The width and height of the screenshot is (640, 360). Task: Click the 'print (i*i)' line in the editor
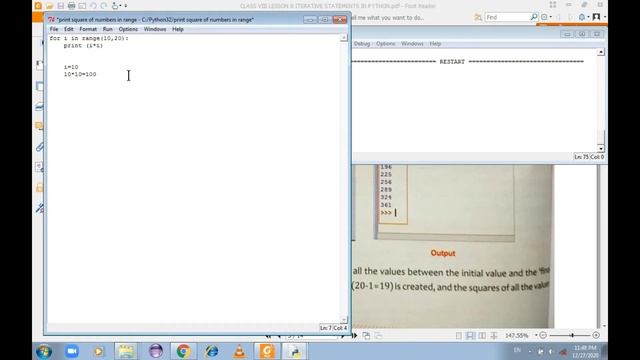(83, 45)
